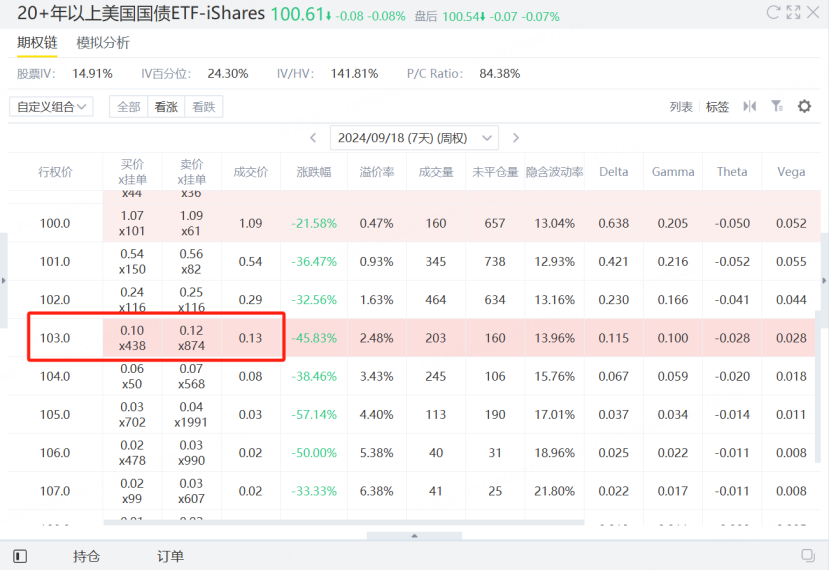Click the -45.83% change value
The height and width of the screenshot is (570, 830).
click(x=314, y=338)
